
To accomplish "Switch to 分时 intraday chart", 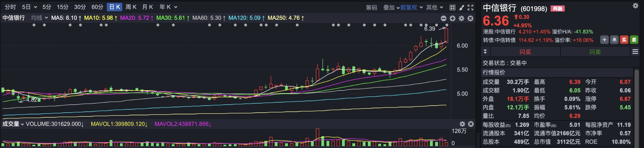I will click(x=10, y=7).
